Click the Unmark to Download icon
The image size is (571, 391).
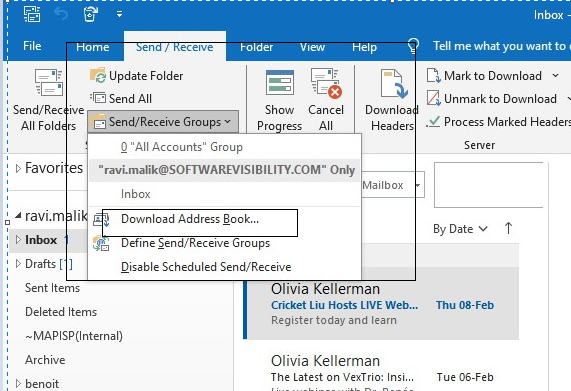tap(434, 98)
